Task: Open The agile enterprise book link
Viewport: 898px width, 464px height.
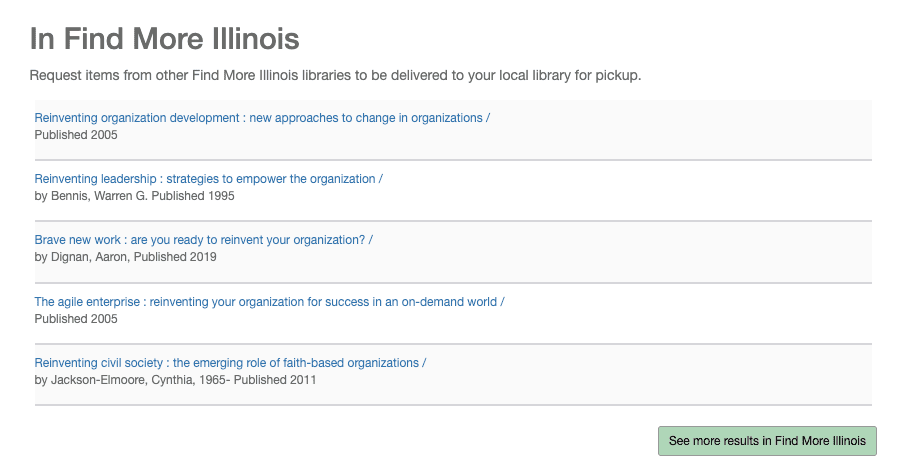Action: (x=269, y=302)
